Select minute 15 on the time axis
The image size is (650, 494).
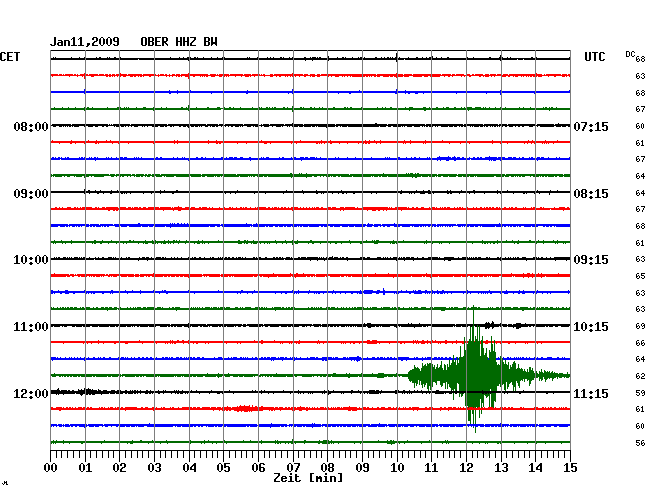pyautogui.click(x=570, y=467)
